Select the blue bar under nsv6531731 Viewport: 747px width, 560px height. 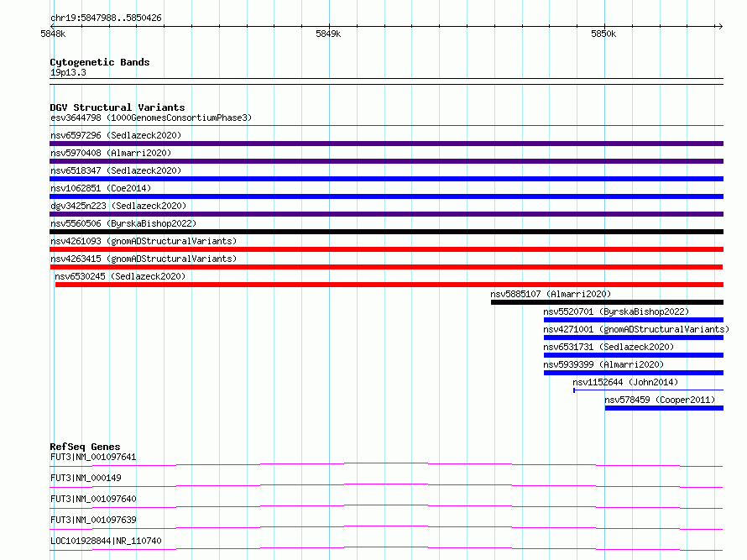[634, 355]
